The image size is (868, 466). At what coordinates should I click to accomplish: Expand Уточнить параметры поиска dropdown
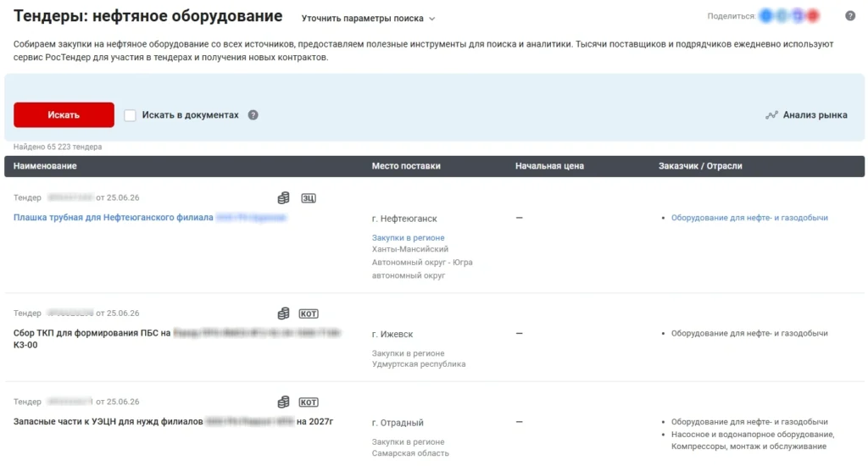(368, 19)
